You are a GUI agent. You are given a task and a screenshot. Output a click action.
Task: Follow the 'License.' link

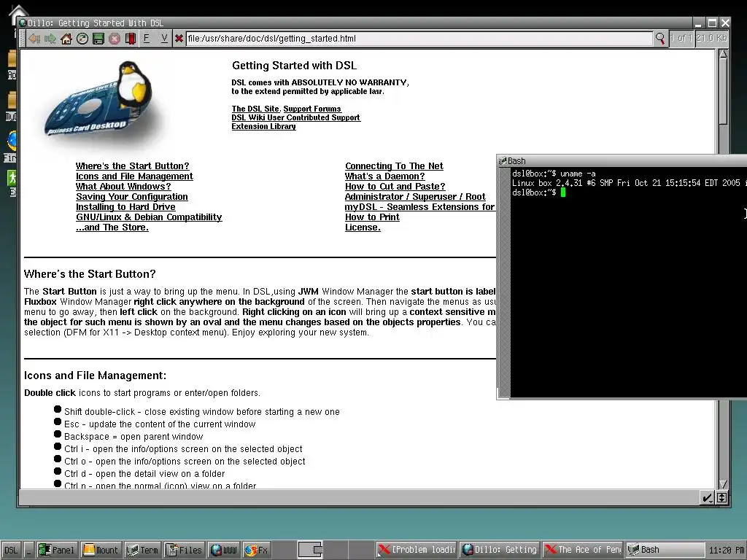[x=363, y=227]
